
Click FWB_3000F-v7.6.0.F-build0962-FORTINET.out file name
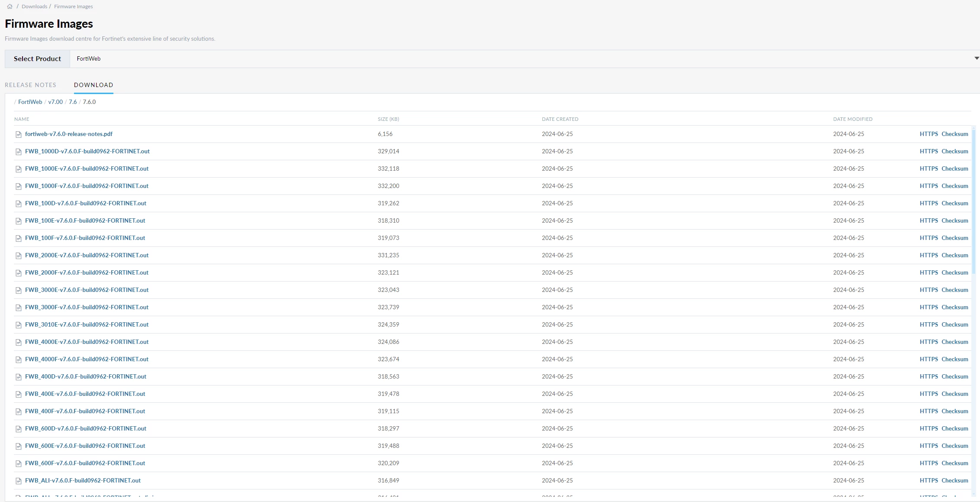point(87,307)
